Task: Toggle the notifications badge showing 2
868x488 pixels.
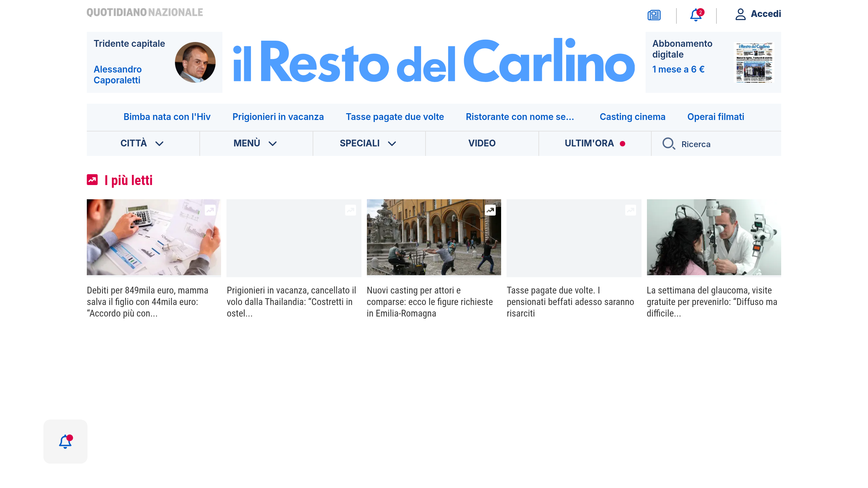Action: [700, 12]
